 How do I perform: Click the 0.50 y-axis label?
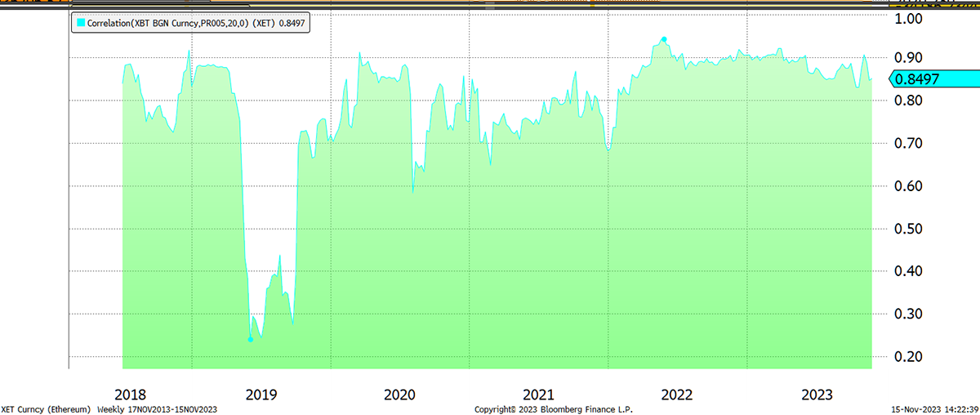[909, 229]
